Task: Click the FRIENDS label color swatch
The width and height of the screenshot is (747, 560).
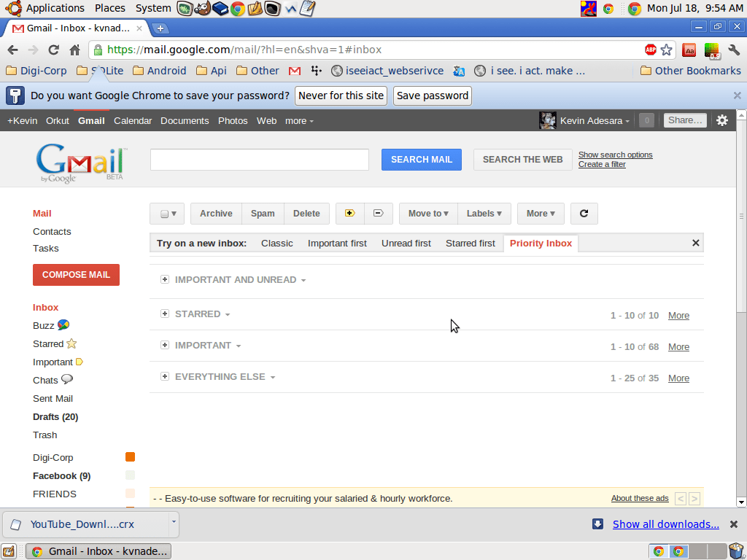Action: click(130, 494)
